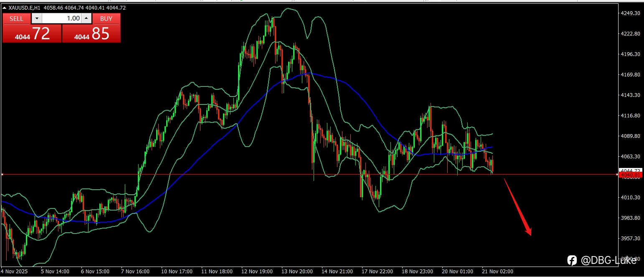
Task: Collapse the one-click trading panel triangle
Action: (x=5, y=8)
